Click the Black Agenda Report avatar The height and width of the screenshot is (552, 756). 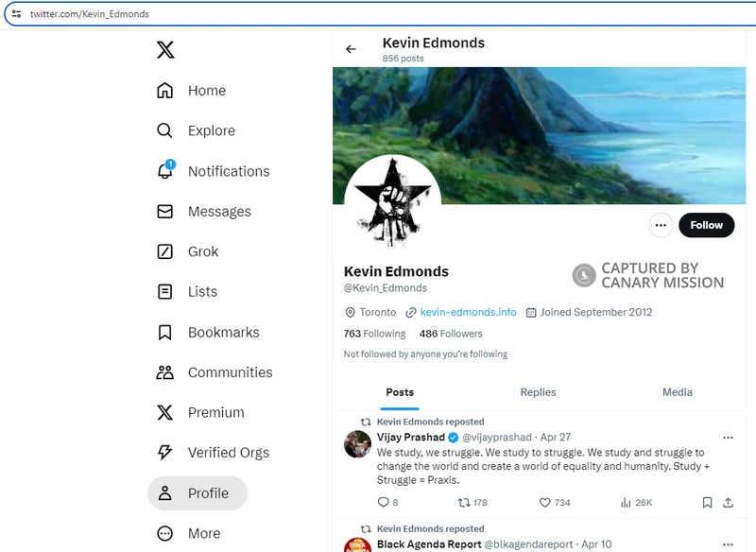(358, 545)
